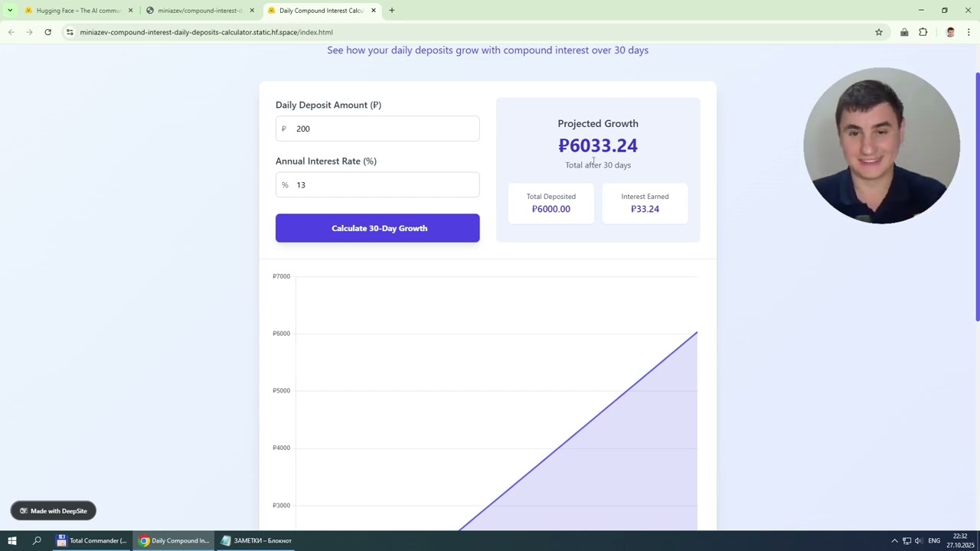
Task: Open the Chrome profile avatar
Action: coord(950,32)
